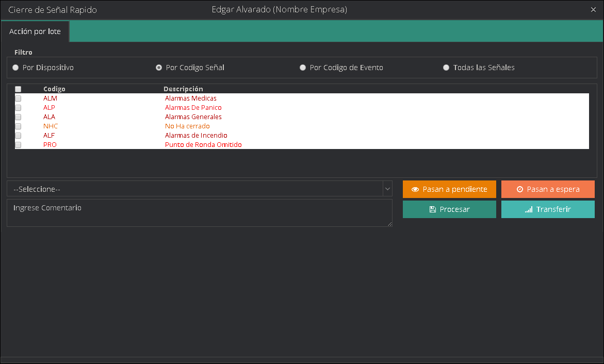The width and height of the screenshot is (604, 364).
Task: Select the Punto de Ronda Omitido row
Action: (x=203, y=145)
